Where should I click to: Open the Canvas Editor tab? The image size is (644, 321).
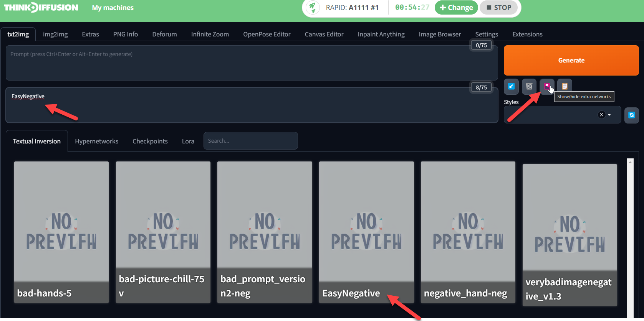click(x=324, y=34)
